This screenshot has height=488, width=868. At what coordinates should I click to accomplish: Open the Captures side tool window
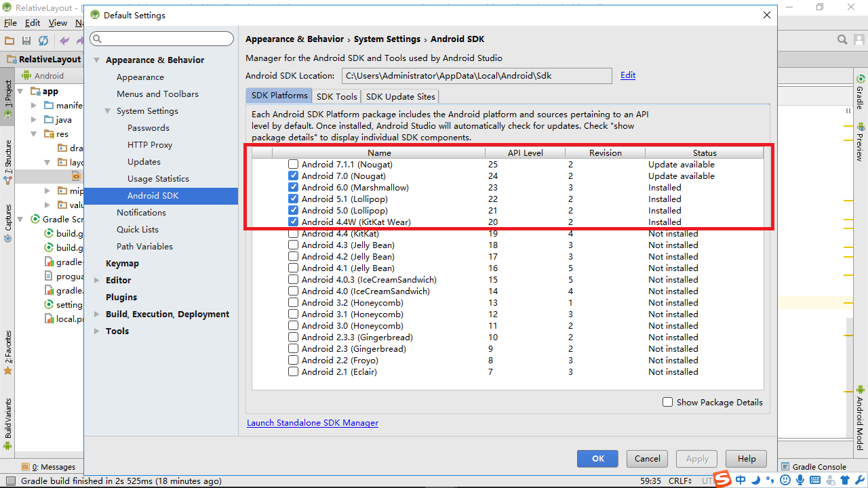8,222
